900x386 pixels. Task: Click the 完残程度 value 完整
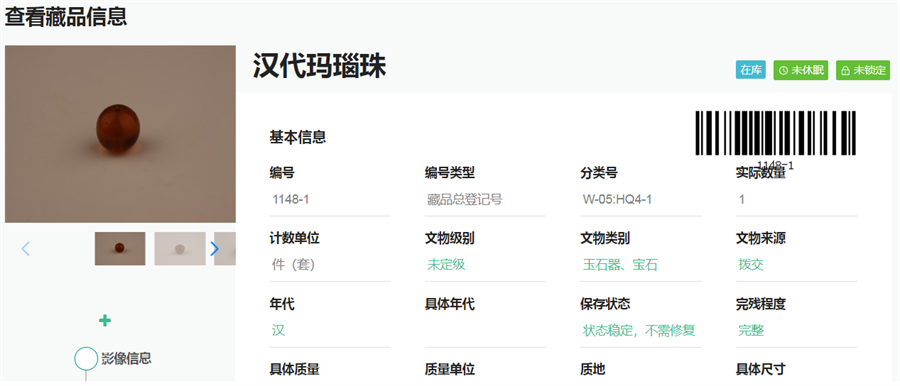click(751, 330)
